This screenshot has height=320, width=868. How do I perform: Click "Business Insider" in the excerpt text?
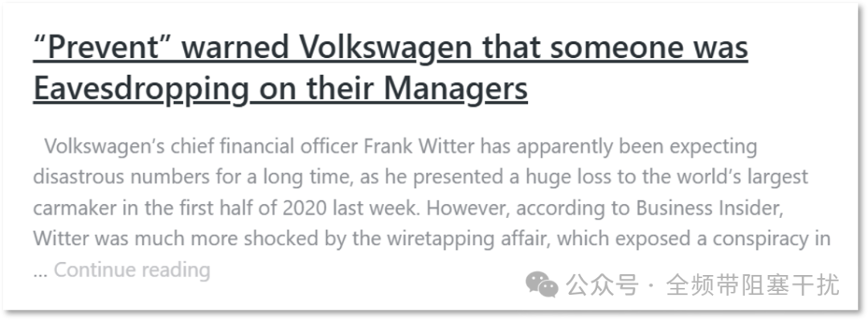tap(711, 208)
